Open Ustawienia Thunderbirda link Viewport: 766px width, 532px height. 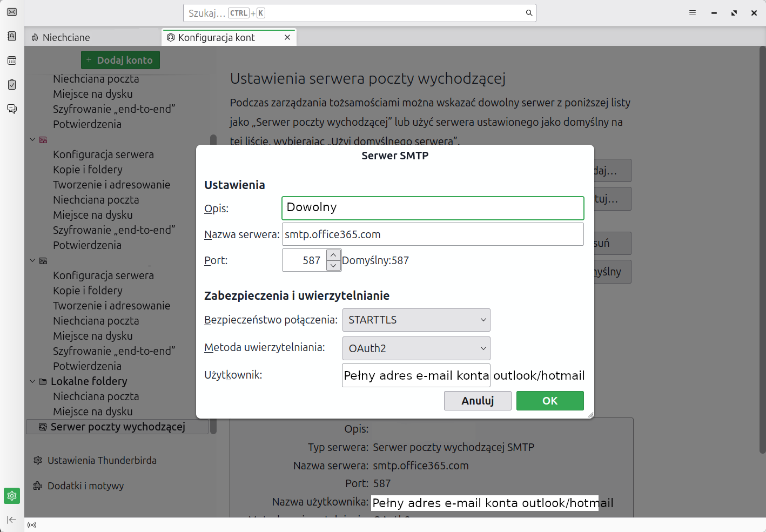[x=102, y=460]
